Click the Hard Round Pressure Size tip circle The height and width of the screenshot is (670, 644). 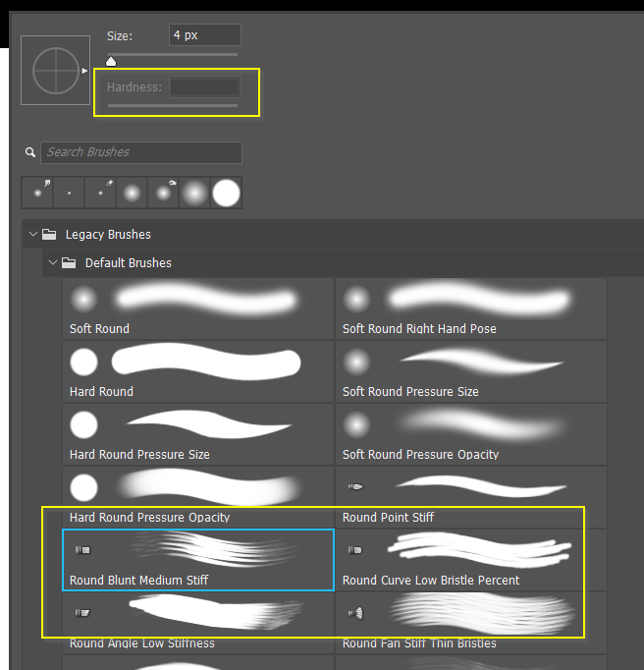pyautogui.click(x=83, y=424)
